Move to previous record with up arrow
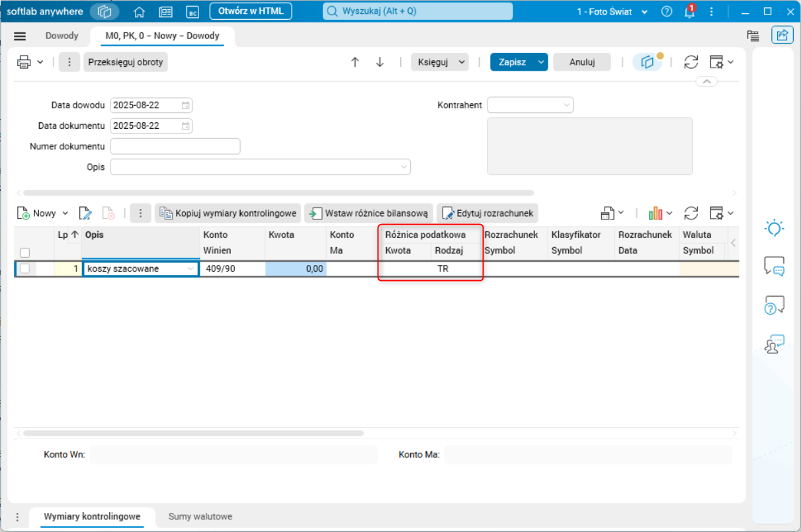801x532 pixels. 355,62
